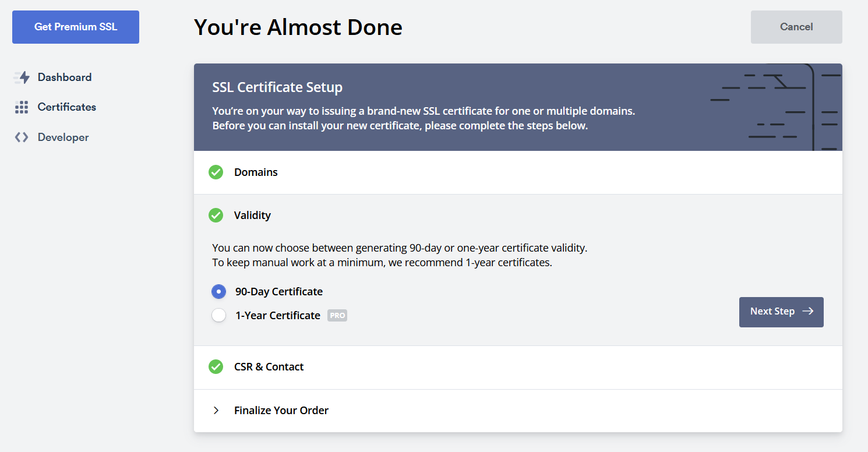Expand the CSR & Contact section
This screenshot has height=452, width=868.
coord(269,367)
